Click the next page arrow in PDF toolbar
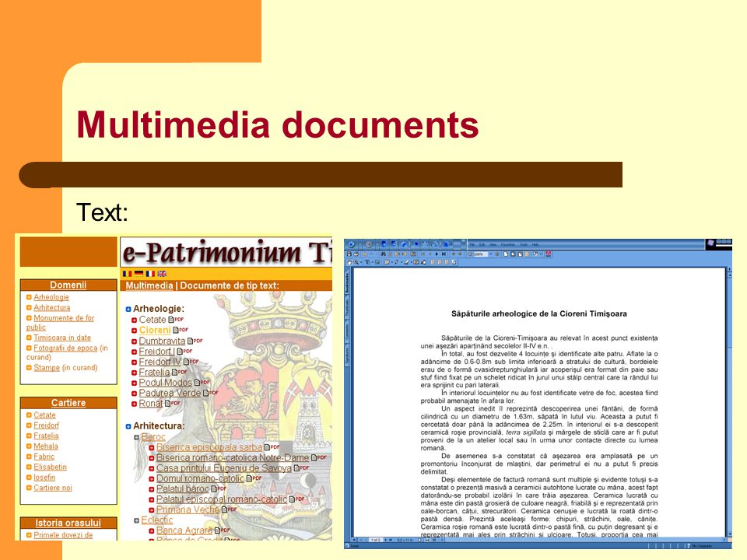The width and height of the screenshot is (747, 560). tap(437, 254)
